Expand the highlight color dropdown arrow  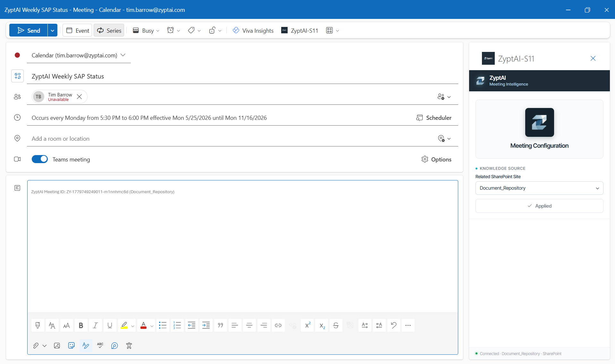pyautogui.click(x=133, y=326)
